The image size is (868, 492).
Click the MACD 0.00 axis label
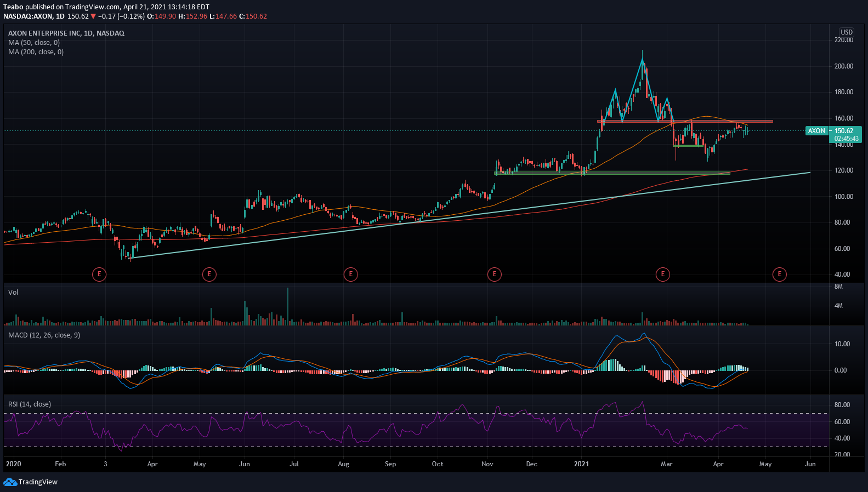tap(841, 370)
